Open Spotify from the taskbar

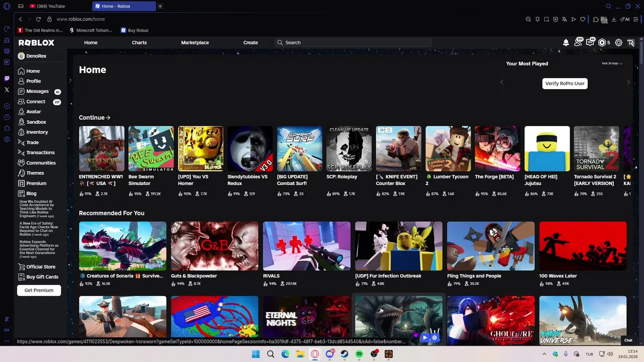359,354
